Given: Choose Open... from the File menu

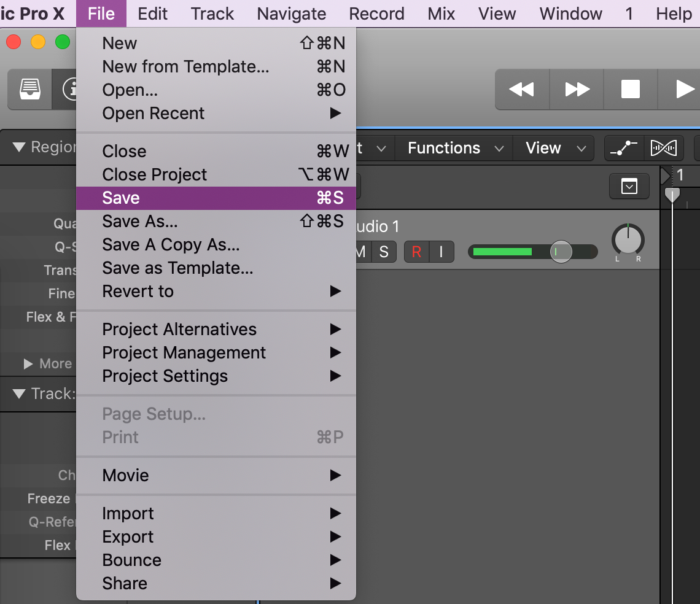Looking at the screenshot, I should coord(216,90).
